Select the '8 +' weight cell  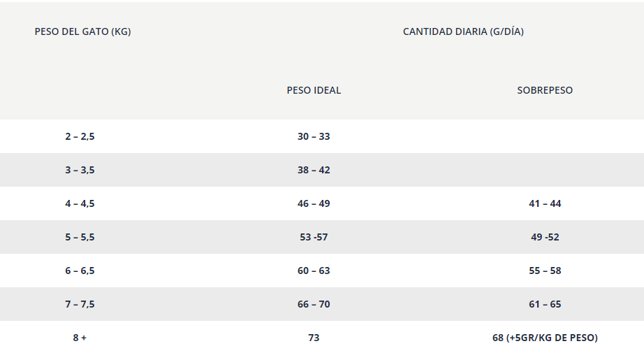tap(80, 338)
